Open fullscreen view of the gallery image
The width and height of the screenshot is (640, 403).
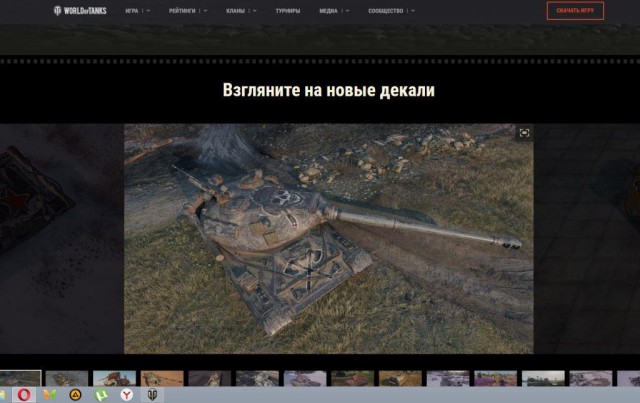(x=524, y=133)
